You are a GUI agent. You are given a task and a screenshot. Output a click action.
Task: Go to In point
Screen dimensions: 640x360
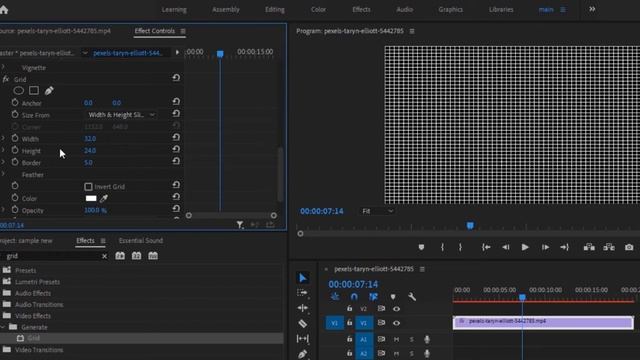486,247
